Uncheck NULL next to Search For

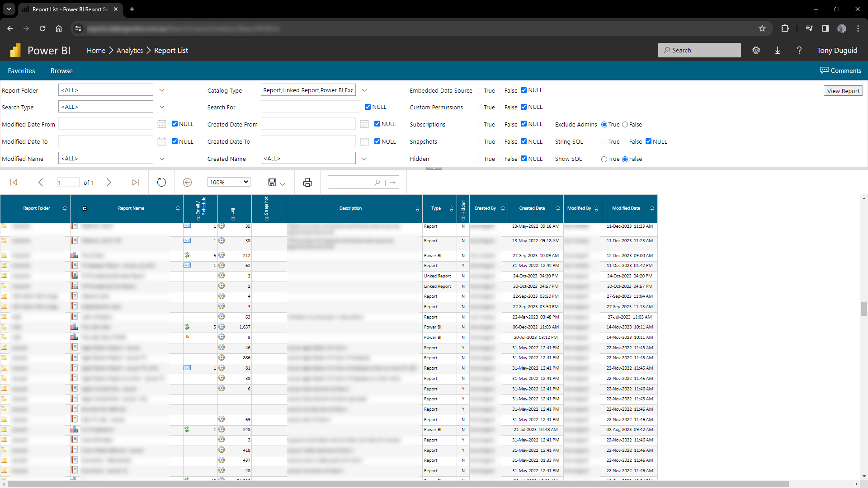pos(368,107)
